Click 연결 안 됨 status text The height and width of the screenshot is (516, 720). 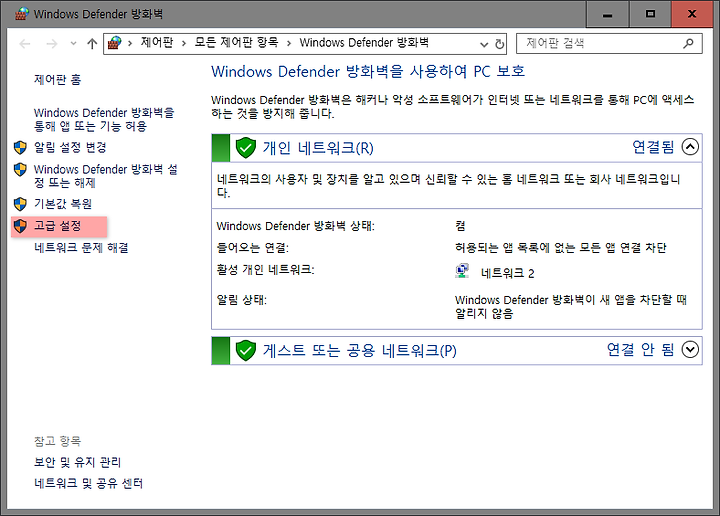641,350
